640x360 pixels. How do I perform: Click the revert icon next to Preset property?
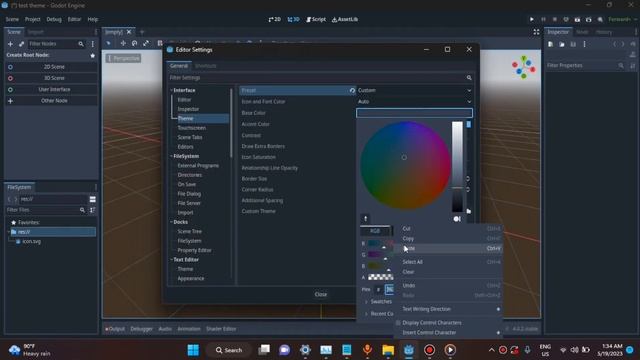[x=352, y=90]
